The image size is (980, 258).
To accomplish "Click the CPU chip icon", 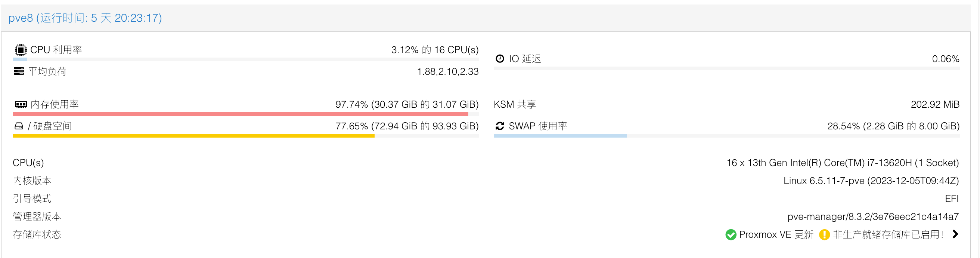I will click(x=21, y=50).
